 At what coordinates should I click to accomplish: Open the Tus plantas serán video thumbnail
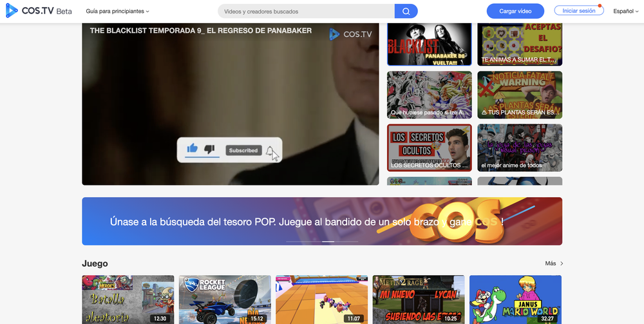520,95
